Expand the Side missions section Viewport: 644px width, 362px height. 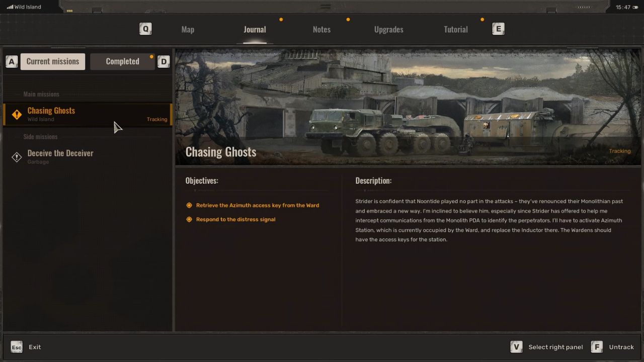40,136
